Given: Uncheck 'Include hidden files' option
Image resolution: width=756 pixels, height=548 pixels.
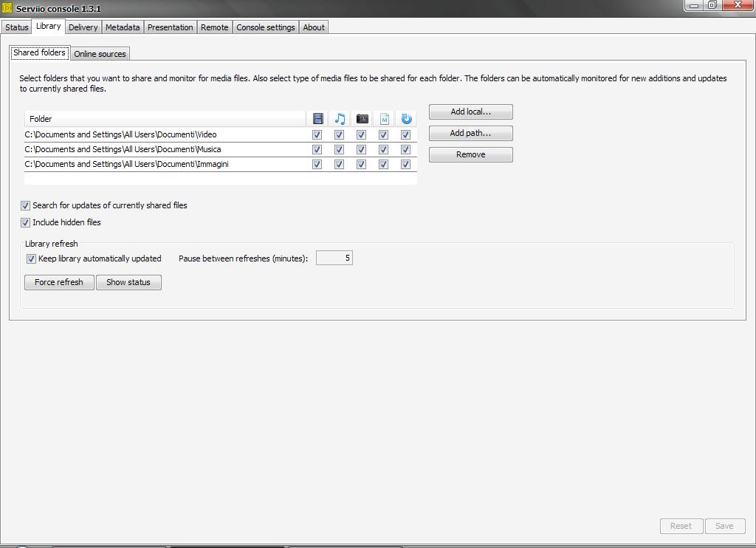Looking at the screenshot, I should click(x=26, y=223).
